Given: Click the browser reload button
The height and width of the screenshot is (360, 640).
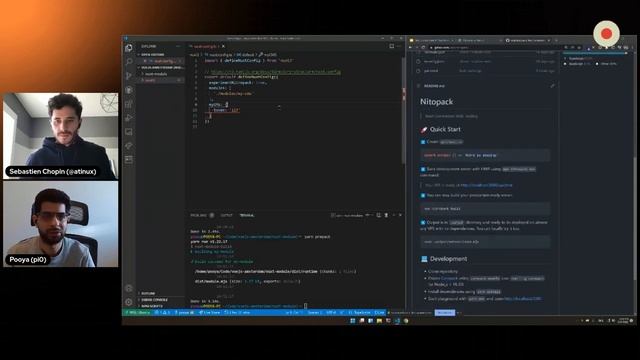Looking at the screenshot, I should (x=423, y=47).
